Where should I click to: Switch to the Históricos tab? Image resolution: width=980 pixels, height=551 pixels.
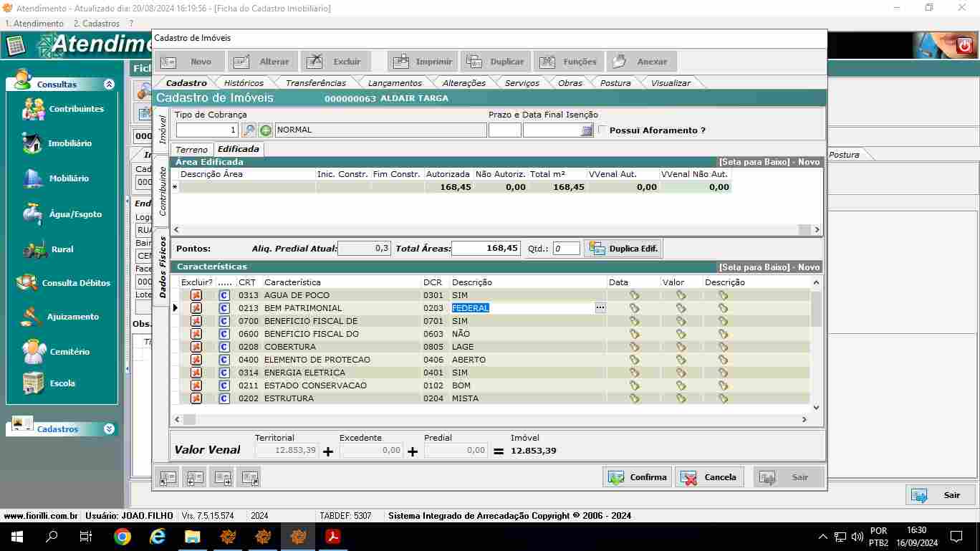(x=244, y=83)
